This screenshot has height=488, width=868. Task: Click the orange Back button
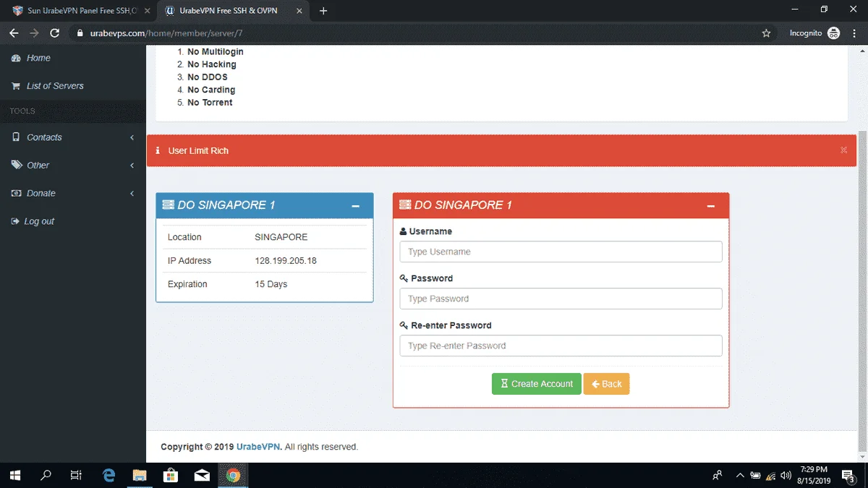pos(606,384)
